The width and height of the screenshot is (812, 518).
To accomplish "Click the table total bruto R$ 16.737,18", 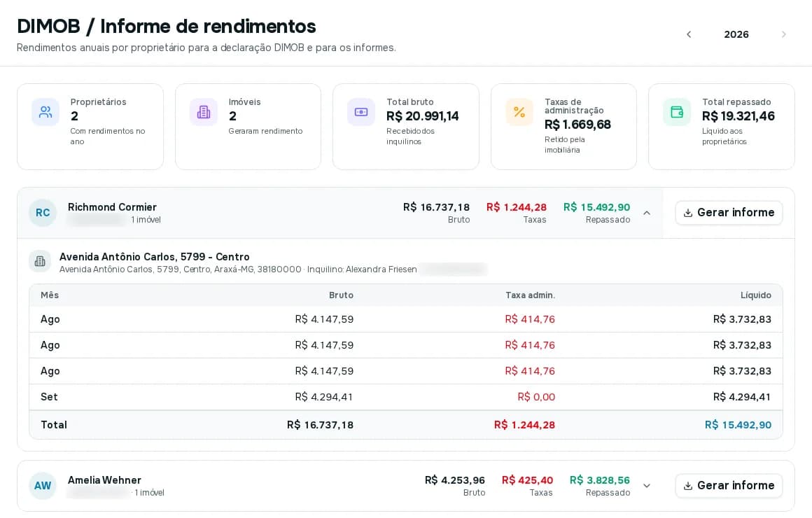I will tap(320, 425).
